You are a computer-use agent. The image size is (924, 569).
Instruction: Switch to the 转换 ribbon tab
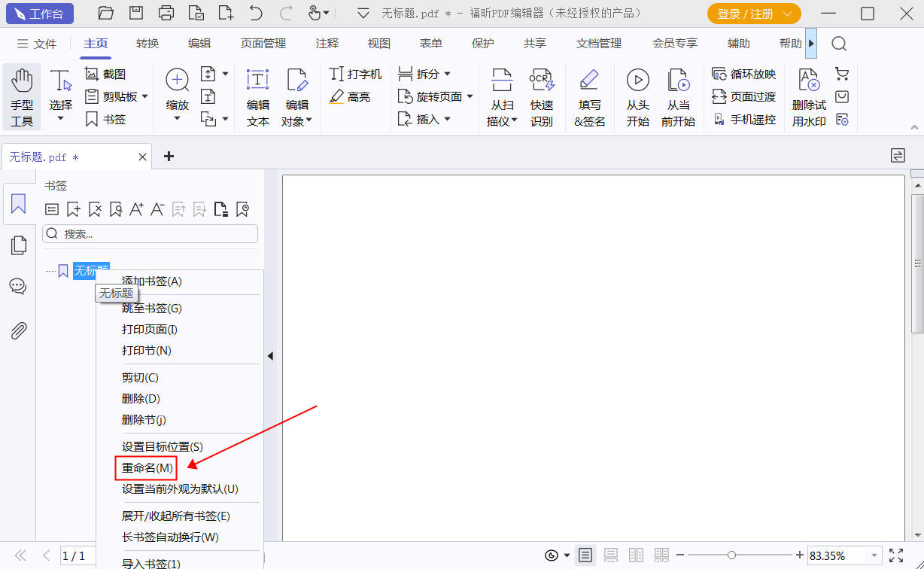click(x=147, y=43)
